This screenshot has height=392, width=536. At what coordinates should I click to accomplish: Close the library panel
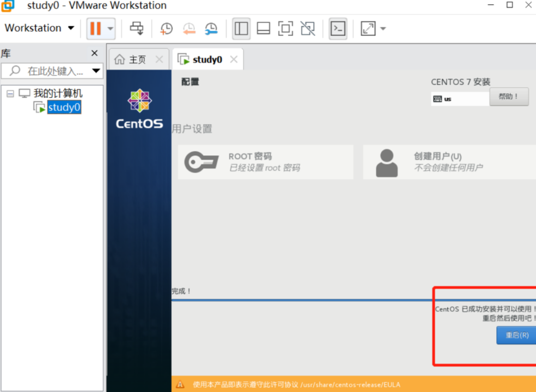(94, 53)
